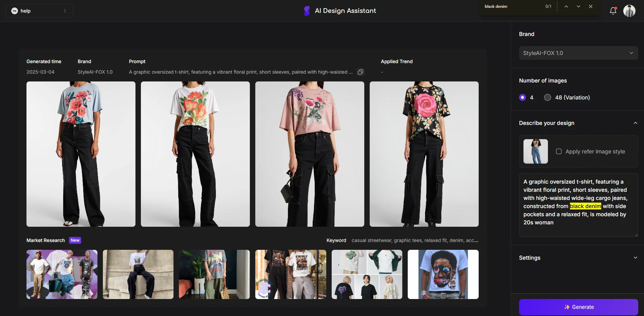Click the Generate button
The width and height of the screenshot is (644, 316).
(x=578, y=307)
